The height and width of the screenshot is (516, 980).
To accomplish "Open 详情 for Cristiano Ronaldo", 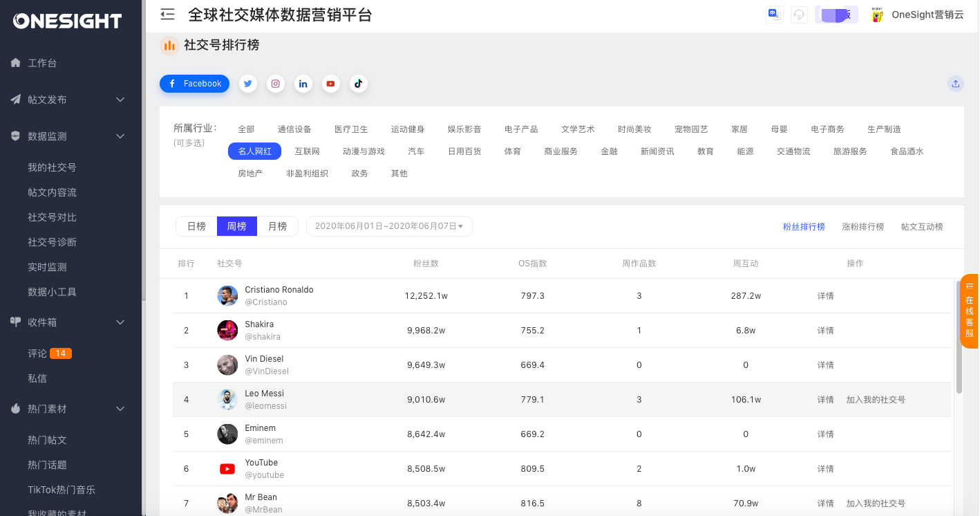I will [x=825, y=296].
